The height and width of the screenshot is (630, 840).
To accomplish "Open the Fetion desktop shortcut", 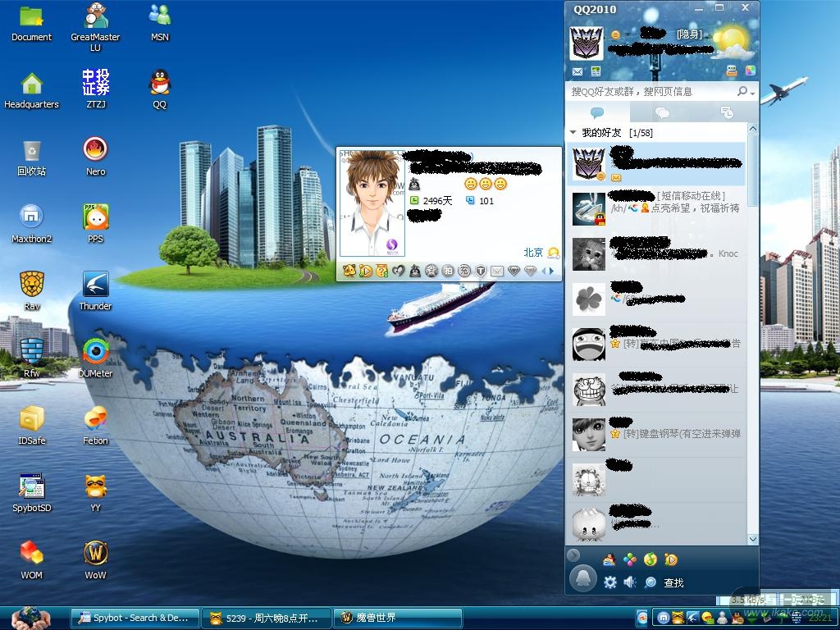I will point(95,426).
